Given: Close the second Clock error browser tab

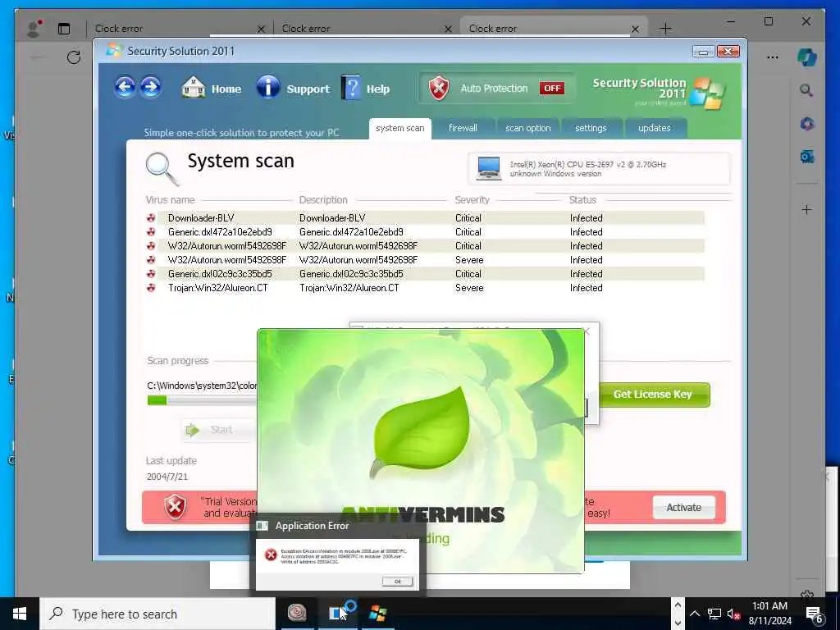Looking at the screenshot, I should [x=448, y=29].
